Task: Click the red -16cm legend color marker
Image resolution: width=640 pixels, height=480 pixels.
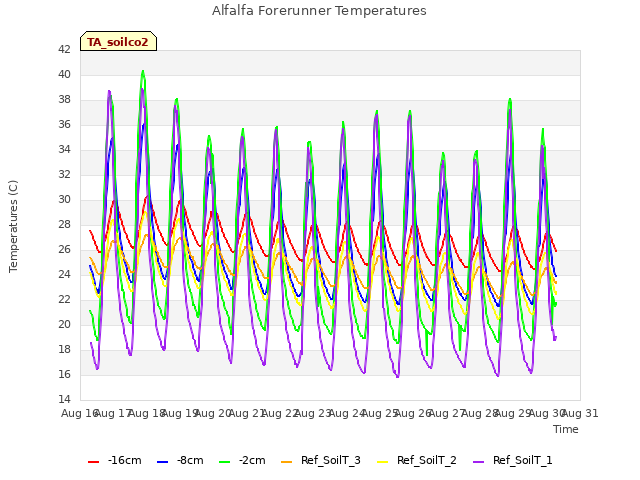Action: click(x=93, y=462)
